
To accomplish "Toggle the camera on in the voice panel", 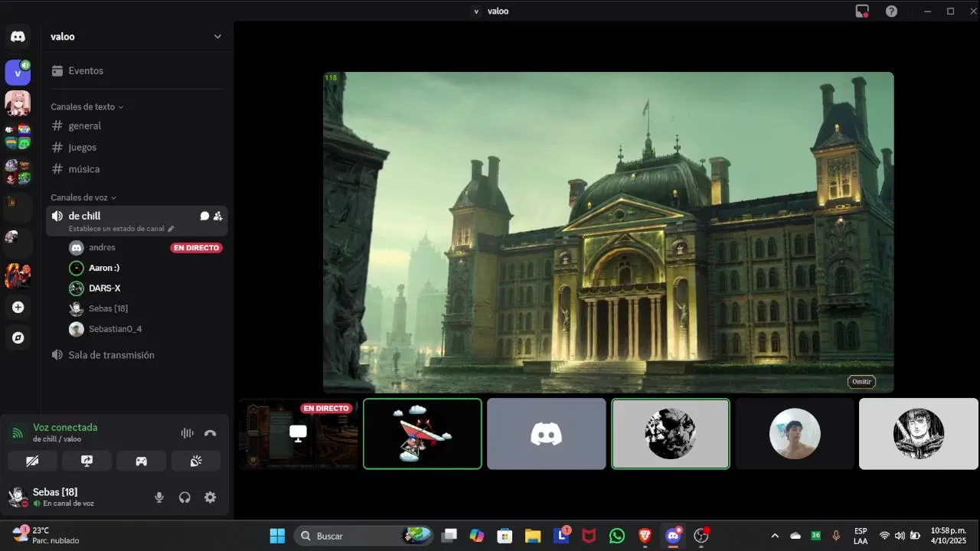I will coord(32,461).
